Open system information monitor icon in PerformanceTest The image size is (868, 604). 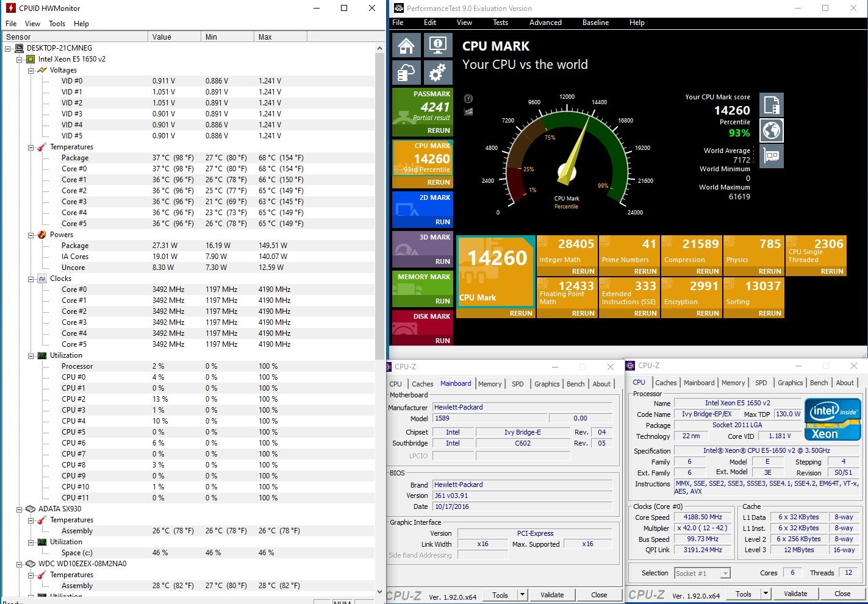pos(437,46)
